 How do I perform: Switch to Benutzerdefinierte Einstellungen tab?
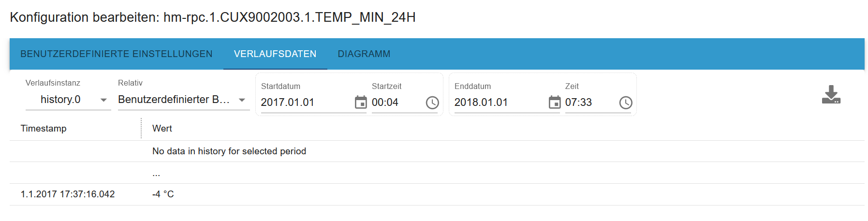click(116, 54)
